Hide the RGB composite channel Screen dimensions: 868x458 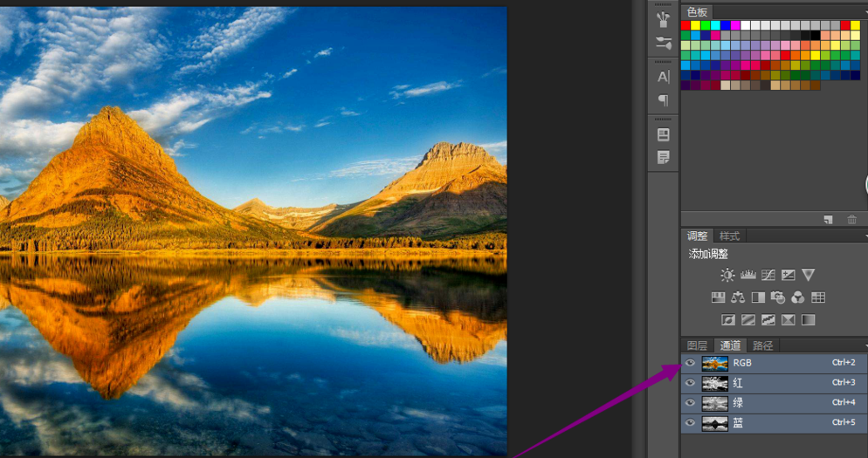coord(690,363)
